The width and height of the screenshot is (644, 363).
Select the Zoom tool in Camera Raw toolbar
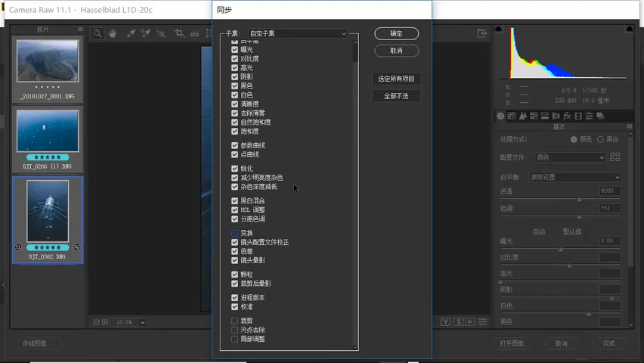98,33
